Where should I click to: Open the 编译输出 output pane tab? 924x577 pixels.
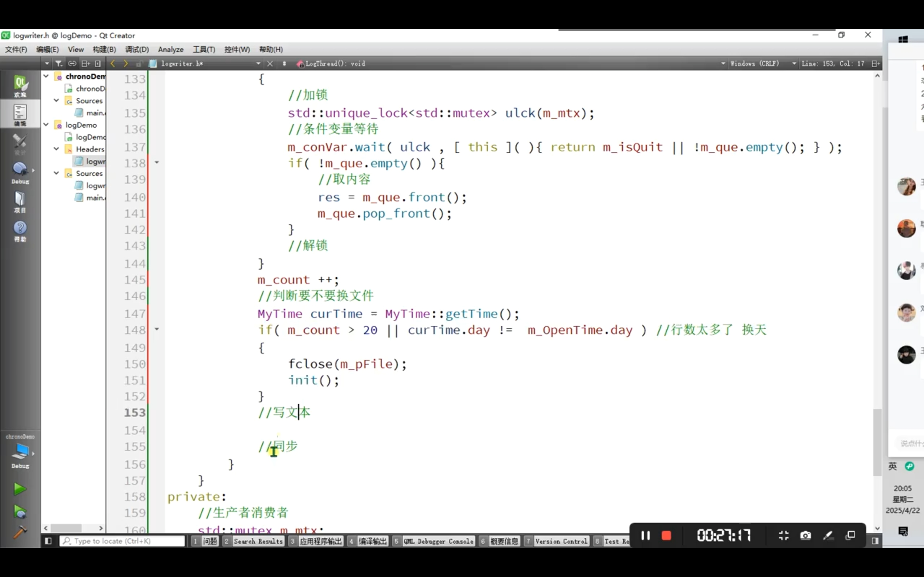(372, 541)
